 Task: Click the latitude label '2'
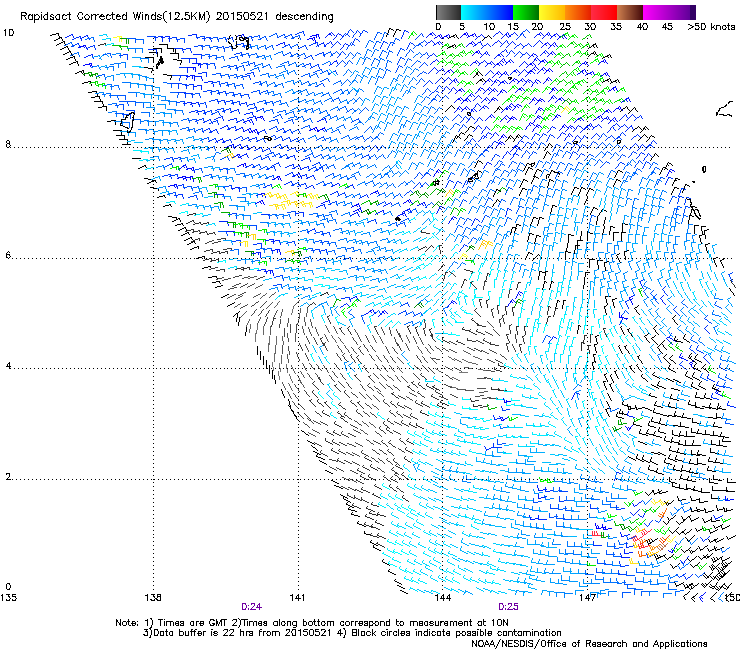8,477
